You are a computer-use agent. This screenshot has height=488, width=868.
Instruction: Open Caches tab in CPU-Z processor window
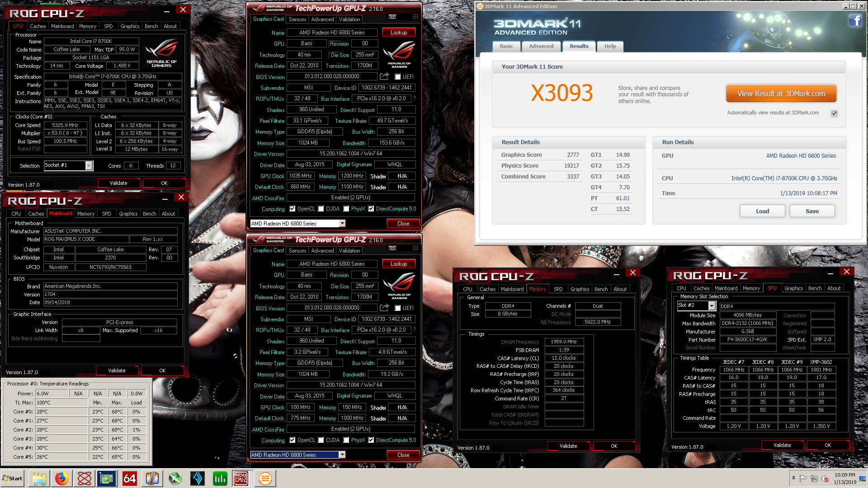[x=38, y=26]
